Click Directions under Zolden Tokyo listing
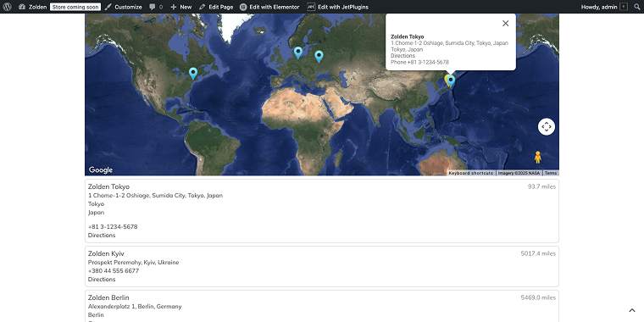644x322 pixels. 102,236
